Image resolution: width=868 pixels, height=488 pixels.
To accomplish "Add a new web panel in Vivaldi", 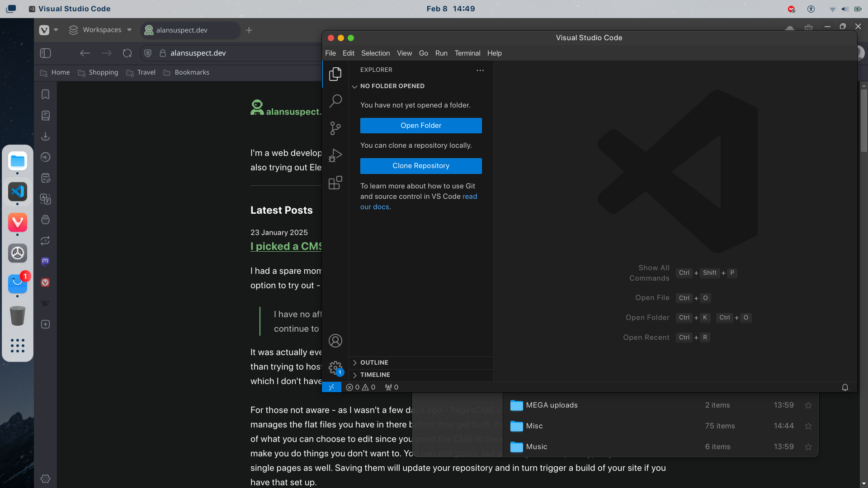I will point(45,324).
